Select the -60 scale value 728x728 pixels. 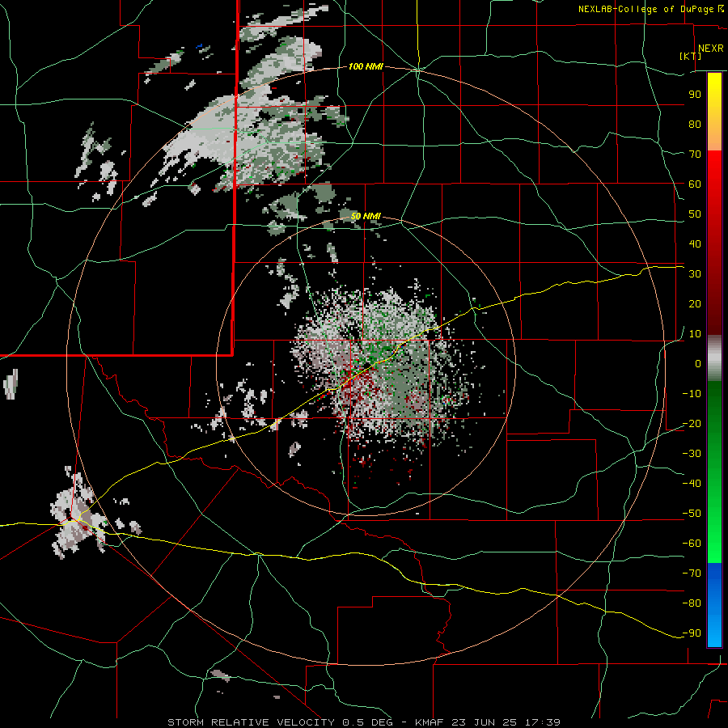692,544
